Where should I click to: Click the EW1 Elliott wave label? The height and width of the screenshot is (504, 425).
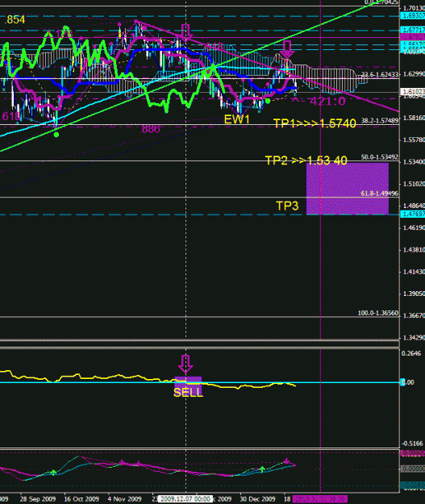[x=236, y=119]
